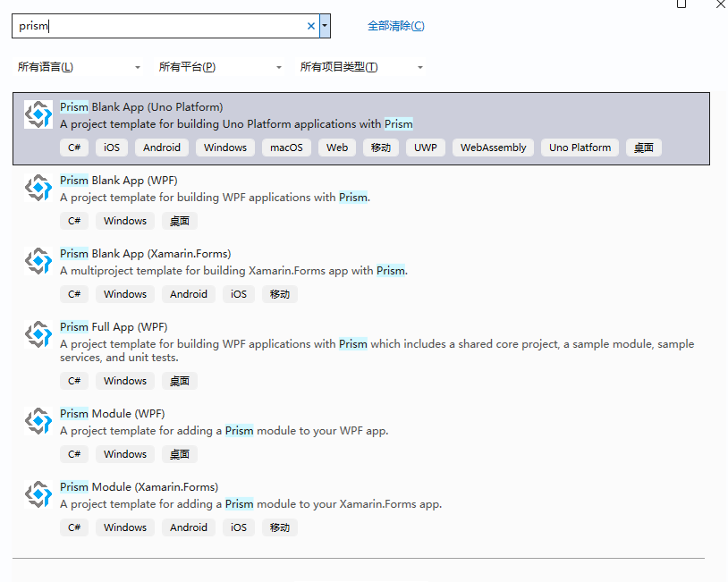Click the 全部清除 clear all link
This screenshot has width=728, height=582.
(396, 26)
